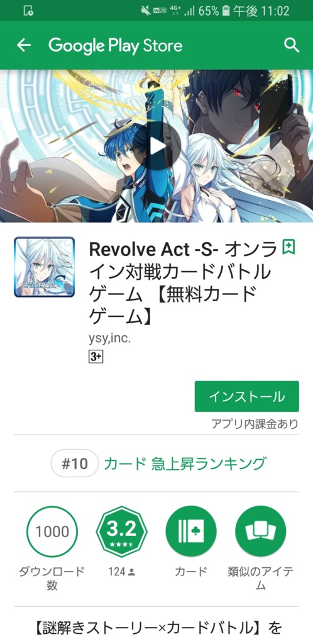The height and width of the screenshot is (644, 313).
Task: Tap the 3+ content rating badge
Action: (96, 357)
